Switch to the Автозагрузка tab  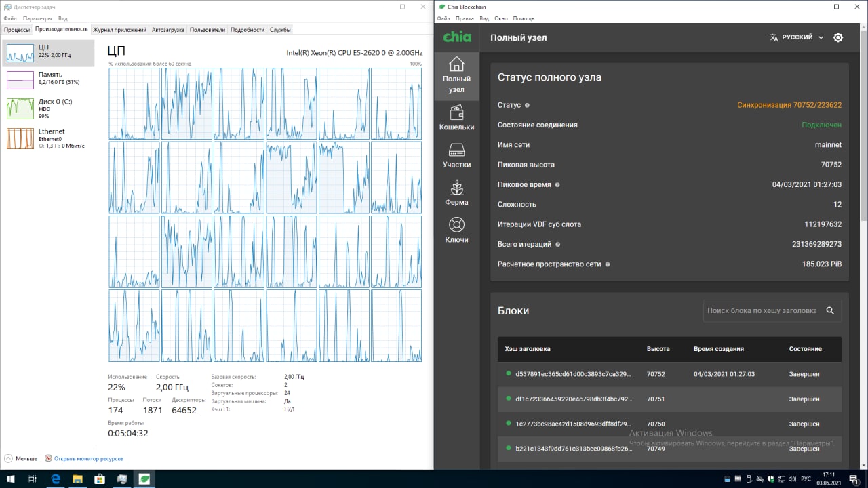tap(168, 30)
